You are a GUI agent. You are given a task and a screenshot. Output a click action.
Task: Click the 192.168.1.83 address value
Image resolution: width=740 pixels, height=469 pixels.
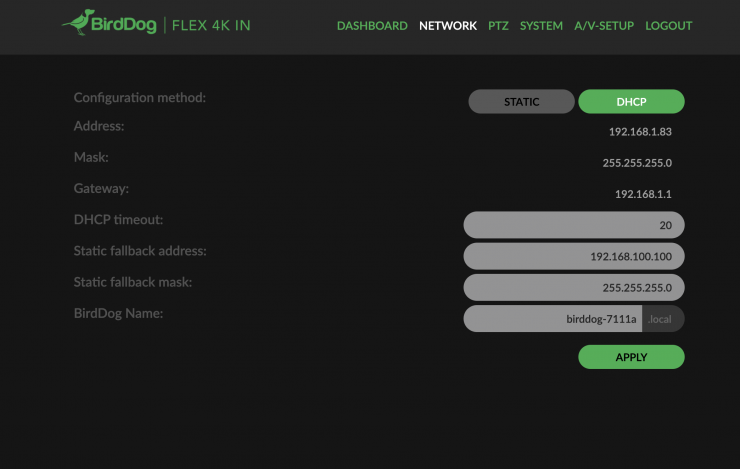(x=640, y=132)
